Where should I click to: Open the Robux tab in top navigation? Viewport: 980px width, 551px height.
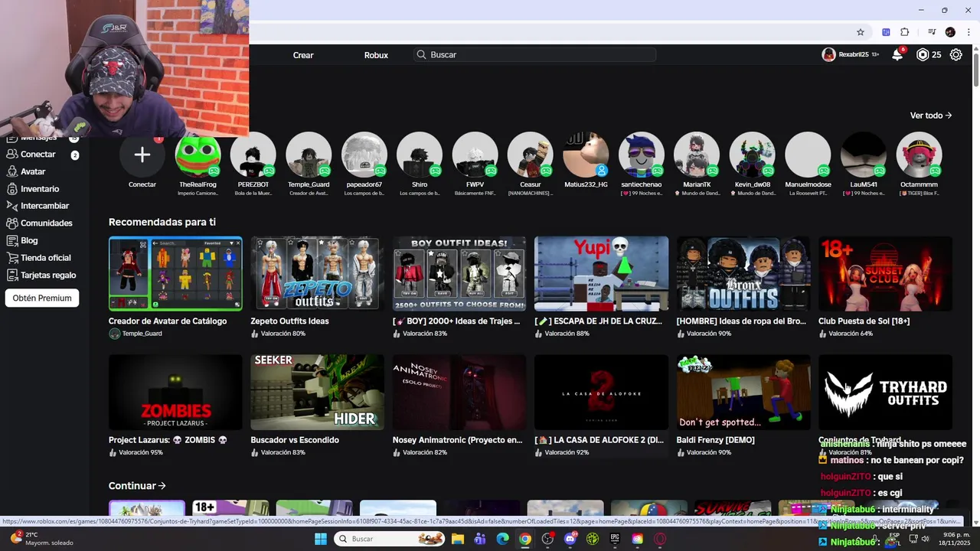point(376,55)
